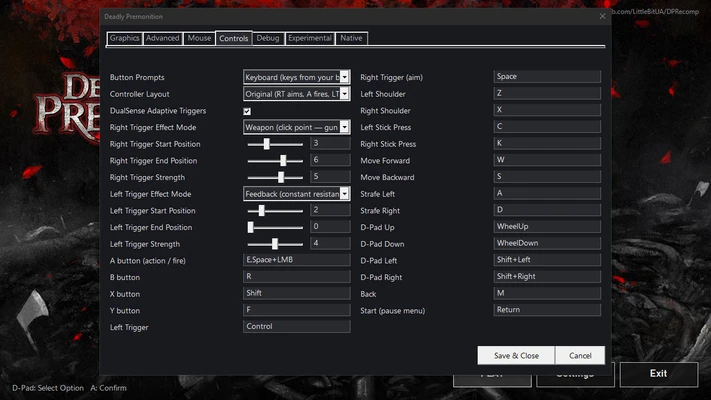This screenshot has height=400, width=711.
Task: Click the B button binding field
Action: 297,277
